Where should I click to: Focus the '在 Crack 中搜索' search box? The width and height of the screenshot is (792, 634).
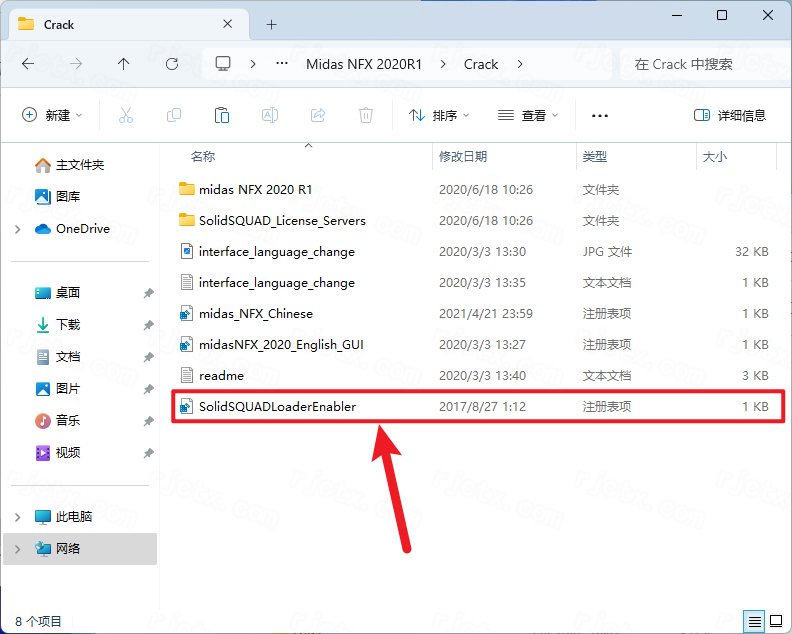[705, 64]
